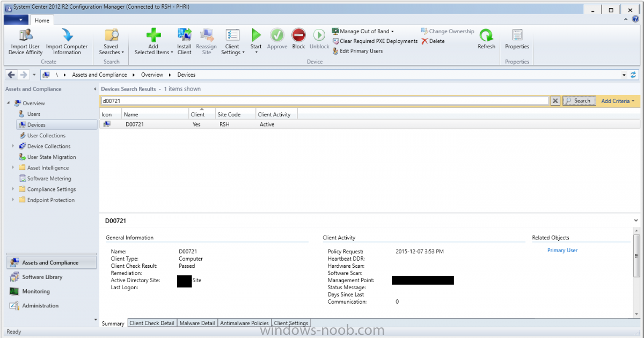
Task: Sort by the Site Code column header
Action: 236,114
